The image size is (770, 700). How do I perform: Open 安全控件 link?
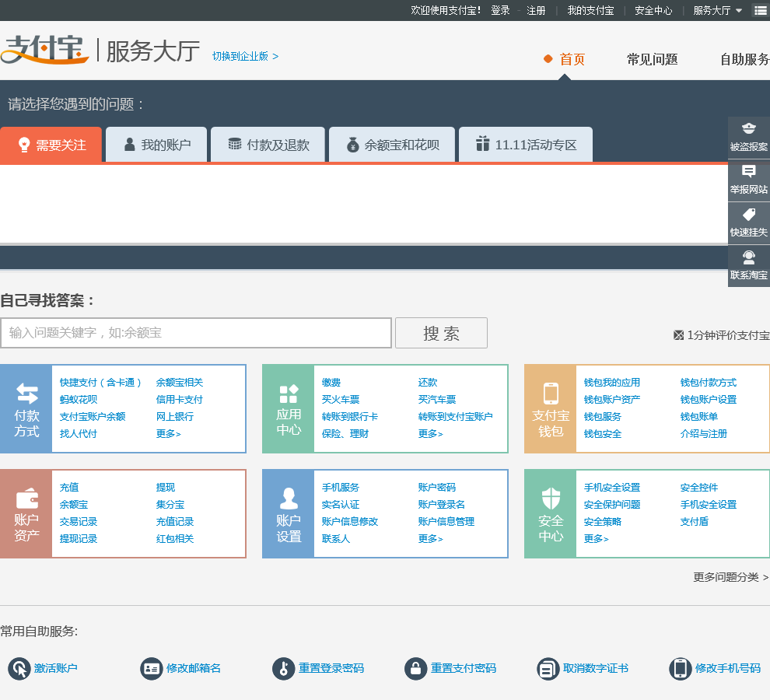click(699, 488)
